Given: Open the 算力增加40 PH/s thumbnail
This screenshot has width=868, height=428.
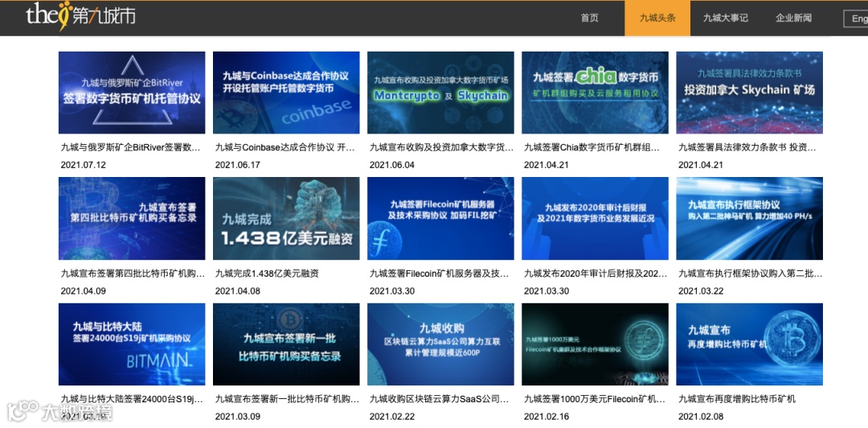Looking at the screenshot, I should click(x=750, y=219).
